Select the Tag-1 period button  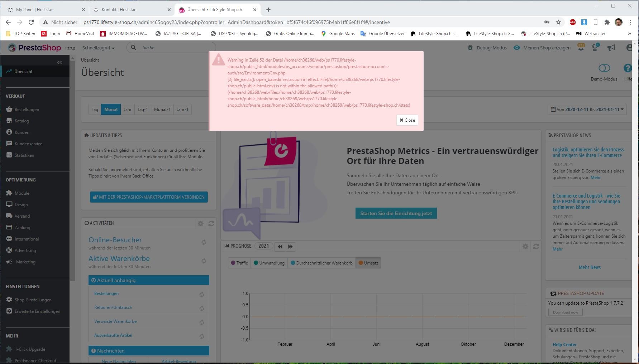(x=143, y=110)
